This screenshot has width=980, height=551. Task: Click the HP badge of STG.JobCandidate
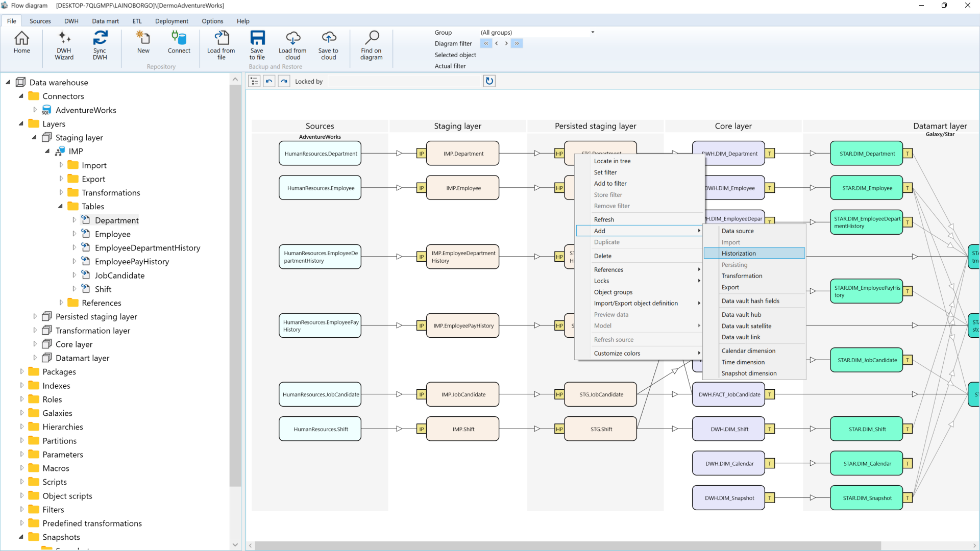(559, 394)
